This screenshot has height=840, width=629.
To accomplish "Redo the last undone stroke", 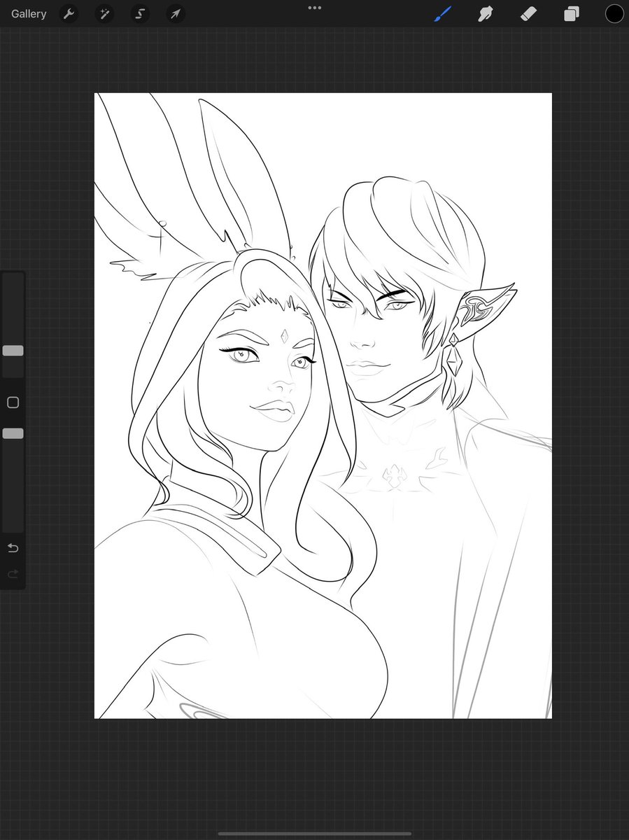I will coord(13,574).
